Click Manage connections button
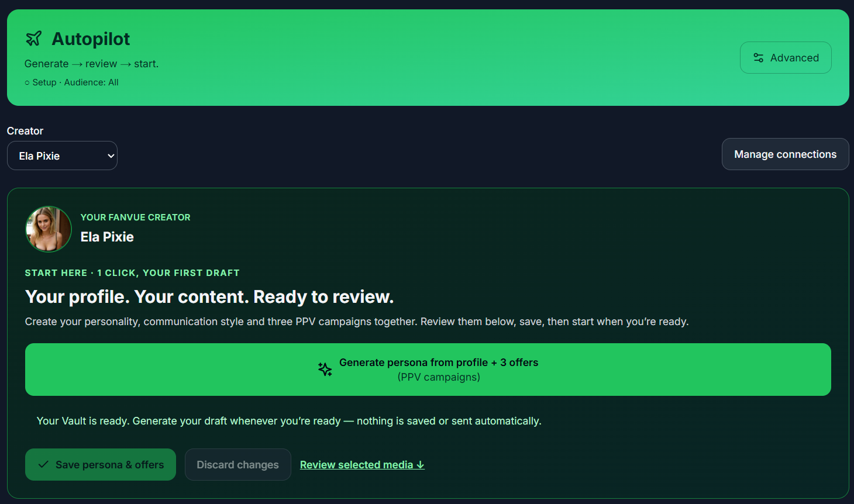This screenshot has width=854, height=504. point(785,154)
